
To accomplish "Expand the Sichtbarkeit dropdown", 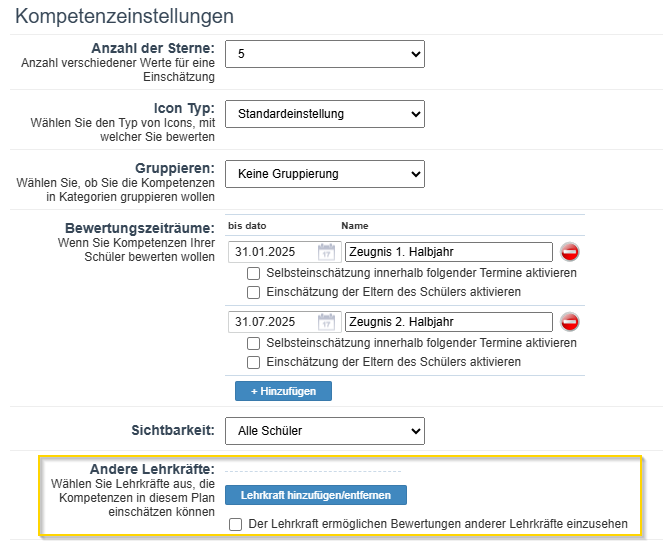I will (x=324, y=431).
